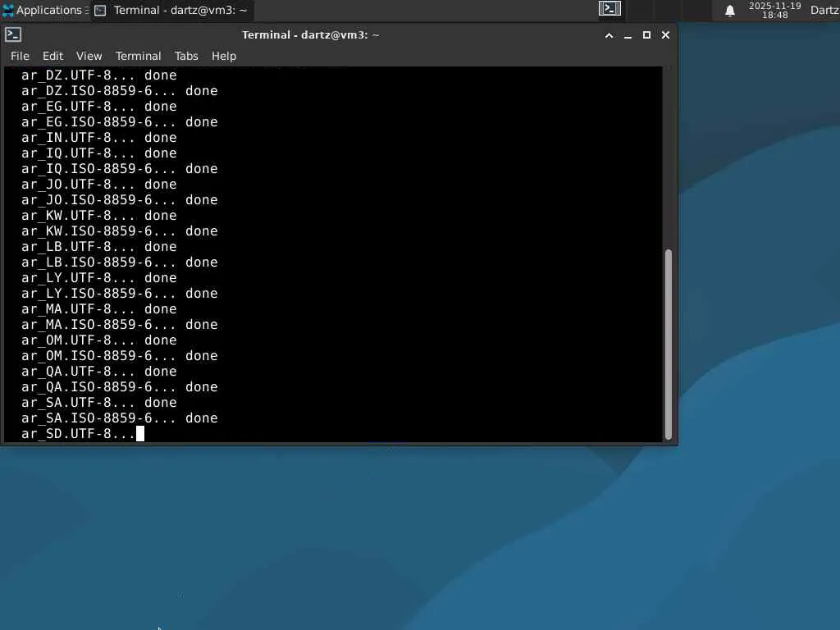Click the line 'ar_SA.ISO-8859-6... done'

point(120,417)
